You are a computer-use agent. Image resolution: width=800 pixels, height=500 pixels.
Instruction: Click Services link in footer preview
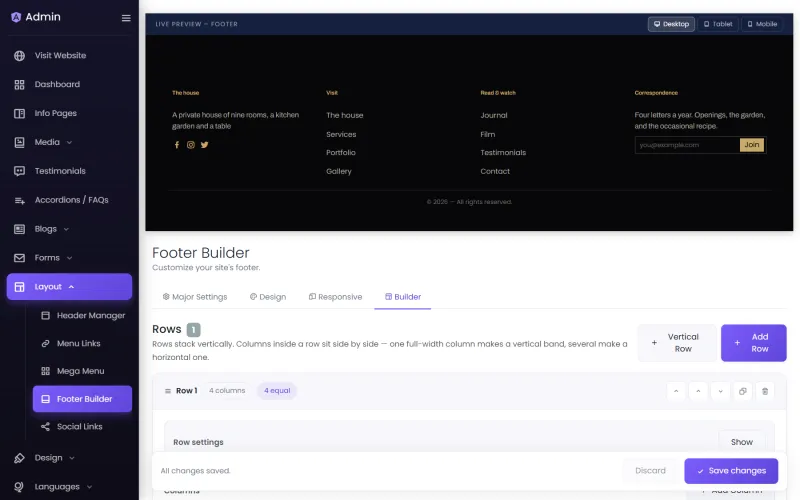tap(341, 134)
